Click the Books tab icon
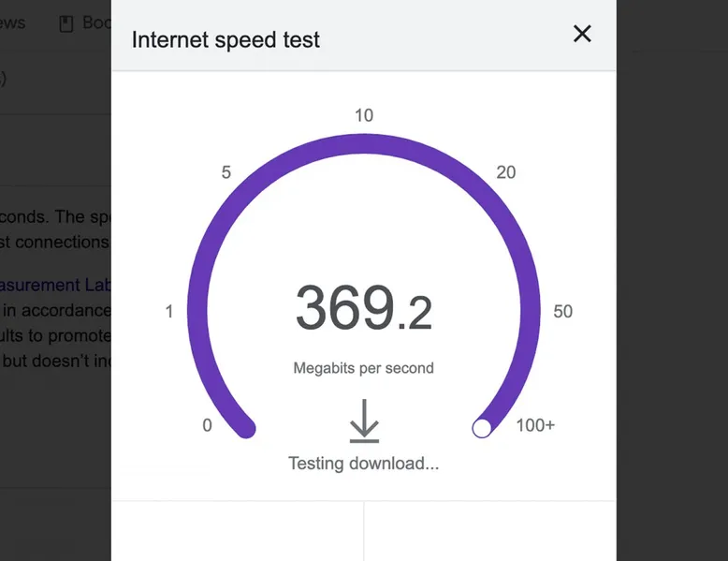728x561 pixels. click(x=66, y=24)
